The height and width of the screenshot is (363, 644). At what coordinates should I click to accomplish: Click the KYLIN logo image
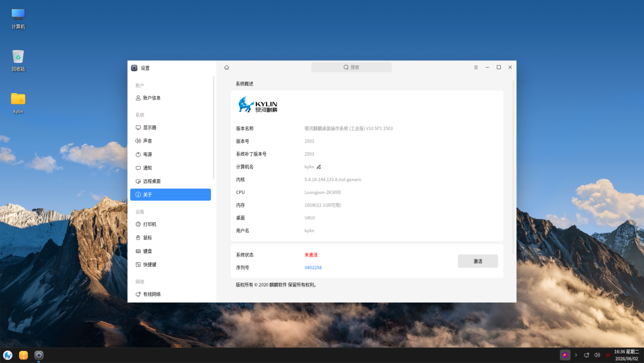point(258,104)
